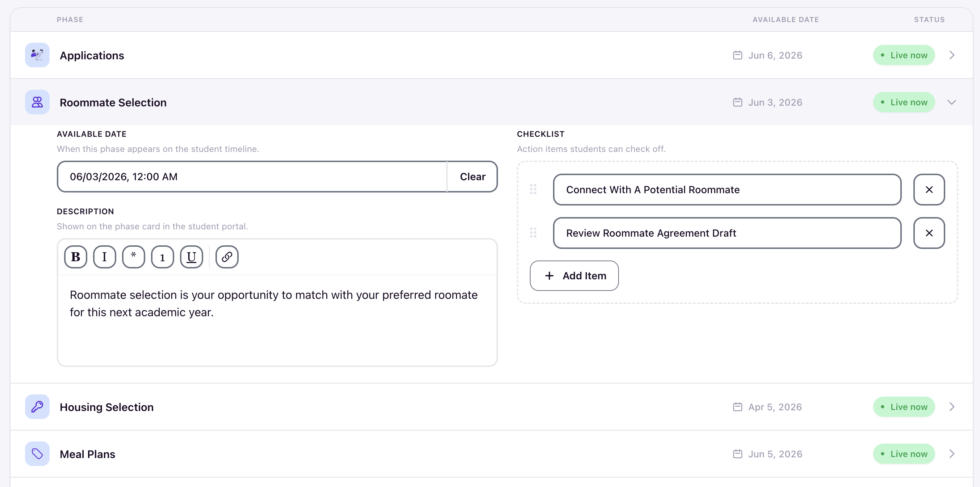Click Live now badge for Housing Selection
Screen dimensions: 980x487
tap(904, 407)
